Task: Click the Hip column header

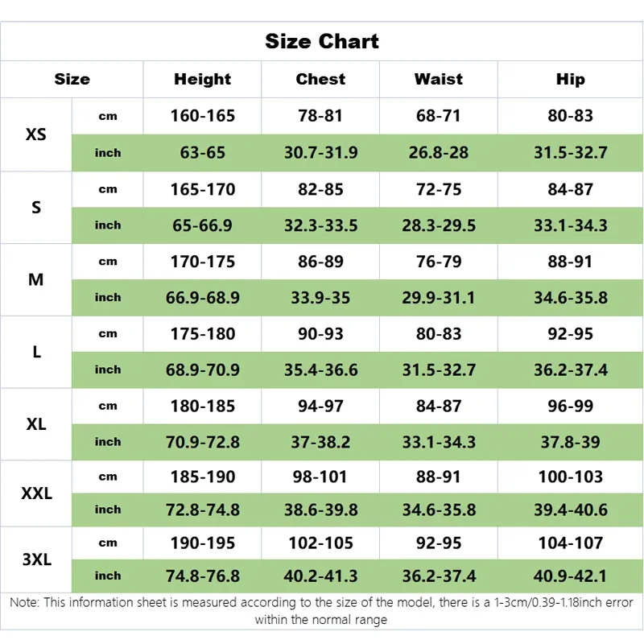Action: [570, 79]
